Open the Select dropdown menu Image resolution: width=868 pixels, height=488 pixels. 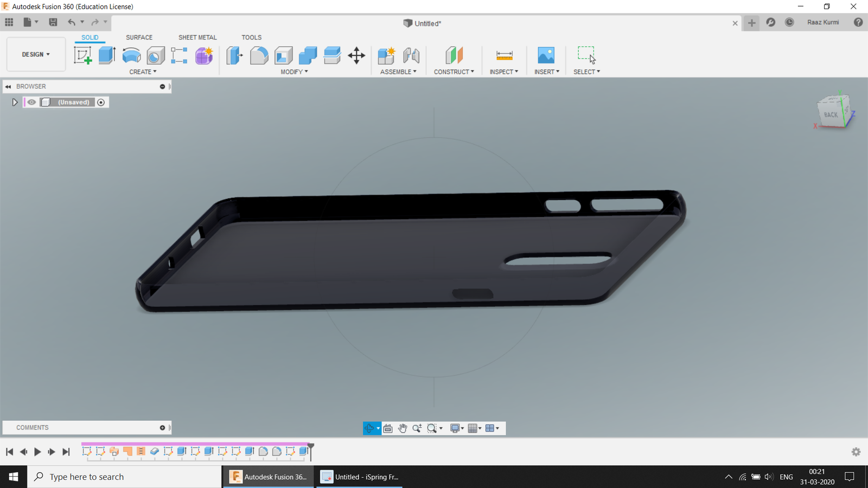tap(586, 72)
